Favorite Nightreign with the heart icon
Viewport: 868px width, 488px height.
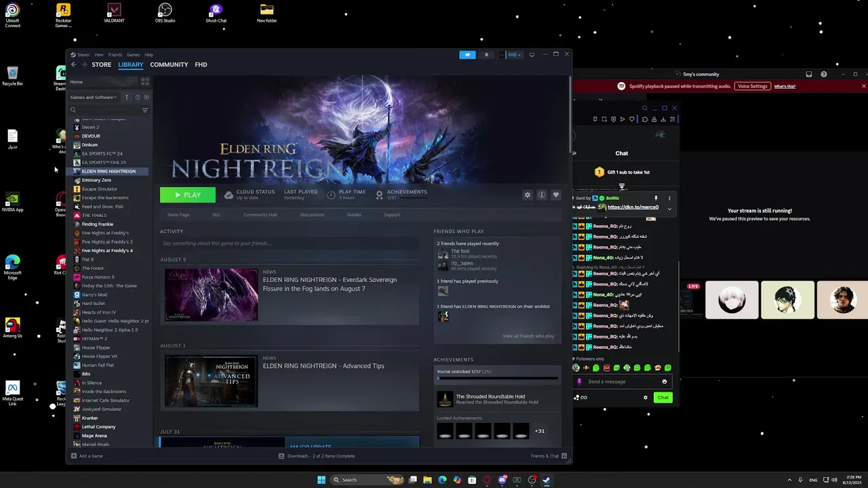coord(556,195)
